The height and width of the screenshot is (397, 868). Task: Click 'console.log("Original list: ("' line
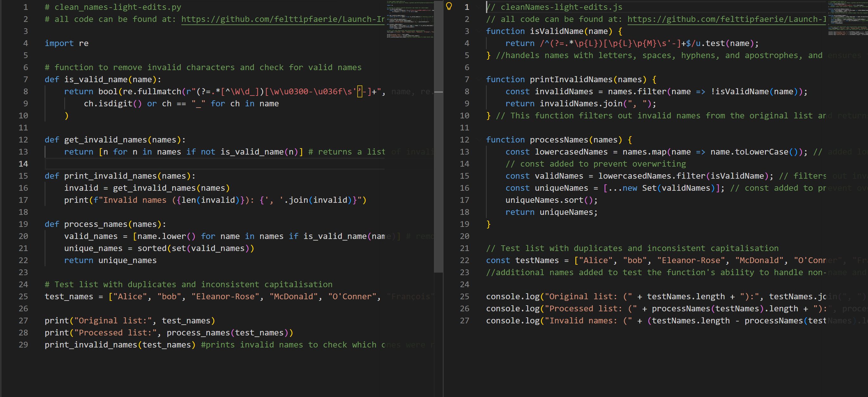656,297
